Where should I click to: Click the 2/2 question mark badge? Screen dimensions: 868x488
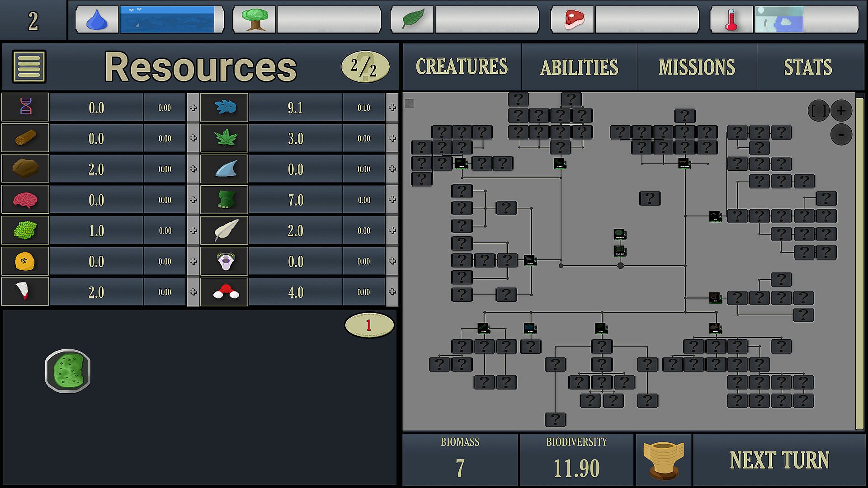point(365,67)
